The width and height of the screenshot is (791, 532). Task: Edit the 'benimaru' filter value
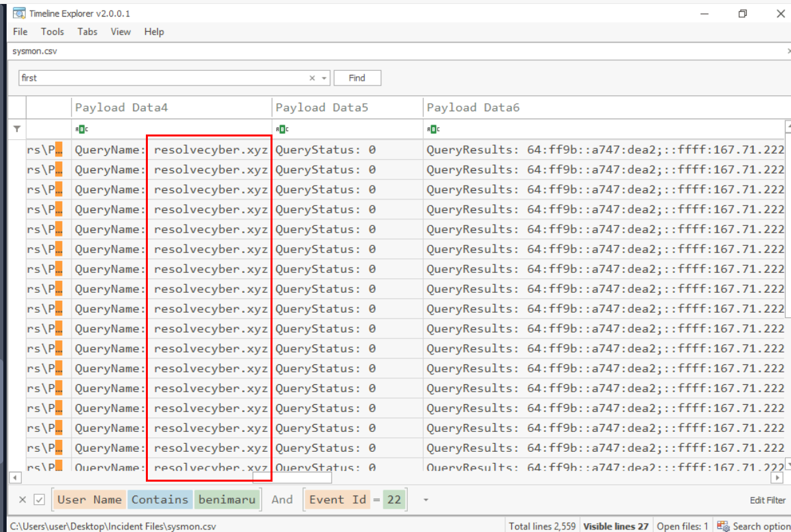227,500
